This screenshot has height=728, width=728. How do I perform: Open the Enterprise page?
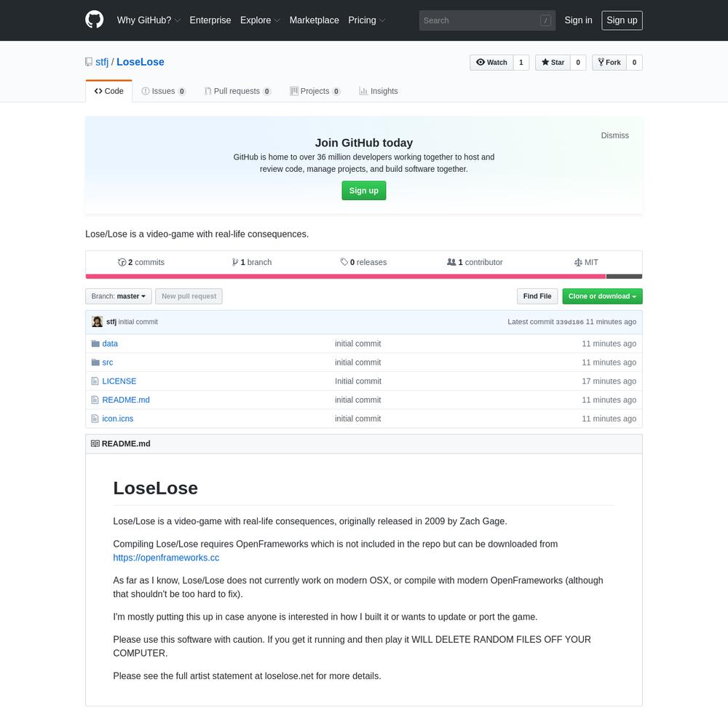click(210, 20)
